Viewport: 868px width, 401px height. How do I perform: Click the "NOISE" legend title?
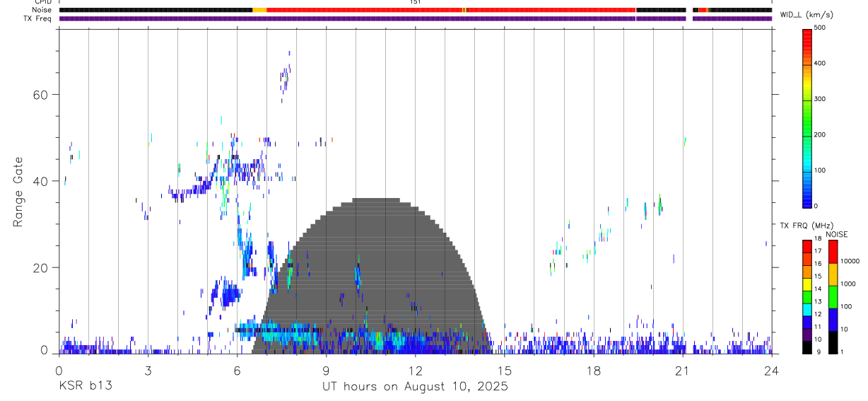click(836, 234)
